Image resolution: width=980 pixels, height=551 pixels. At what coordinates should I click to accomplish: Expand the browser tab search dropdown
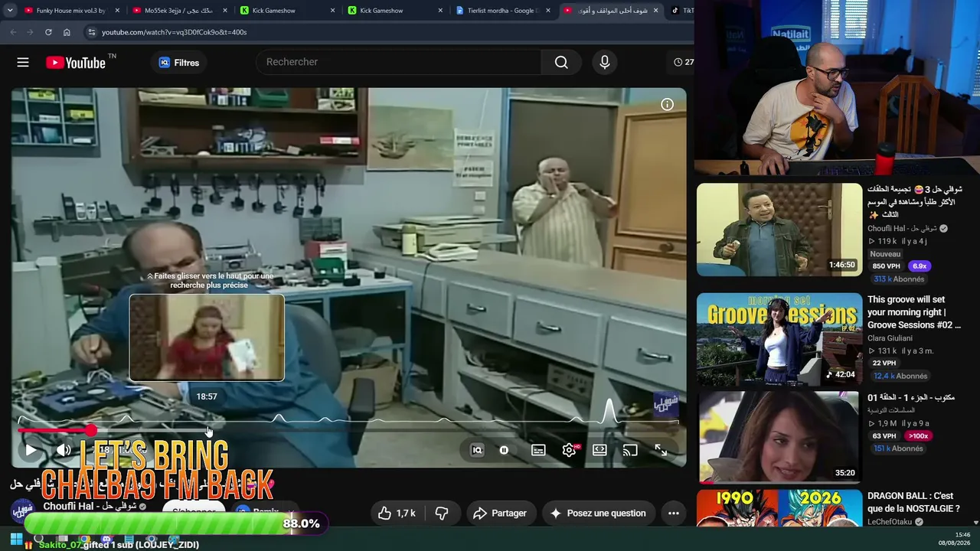pyautogui.click(x=10, y=11)
